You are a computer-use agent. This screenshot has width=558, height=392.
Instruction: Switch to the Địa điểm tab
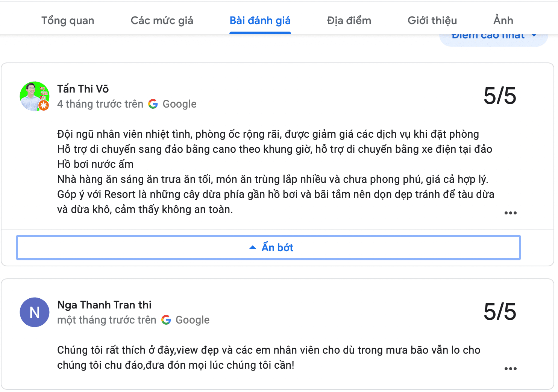(x=348, y=21)
